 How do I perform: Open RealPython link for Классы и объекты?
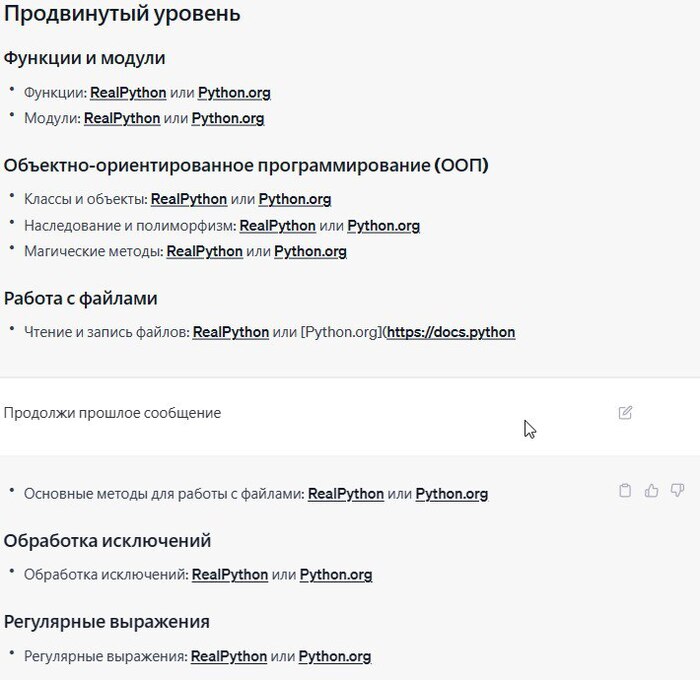(189, 199)
